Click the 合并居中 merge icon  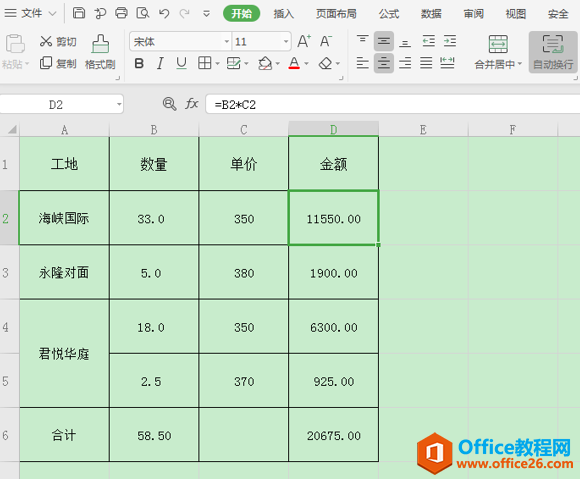[x=498, y=44]
